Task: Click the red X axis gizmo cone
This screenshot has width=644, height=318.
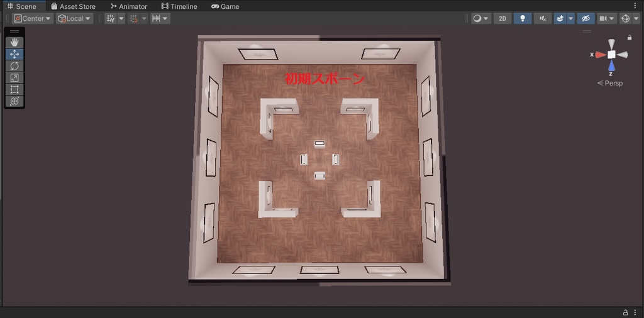Action: [x=601, y=55]
